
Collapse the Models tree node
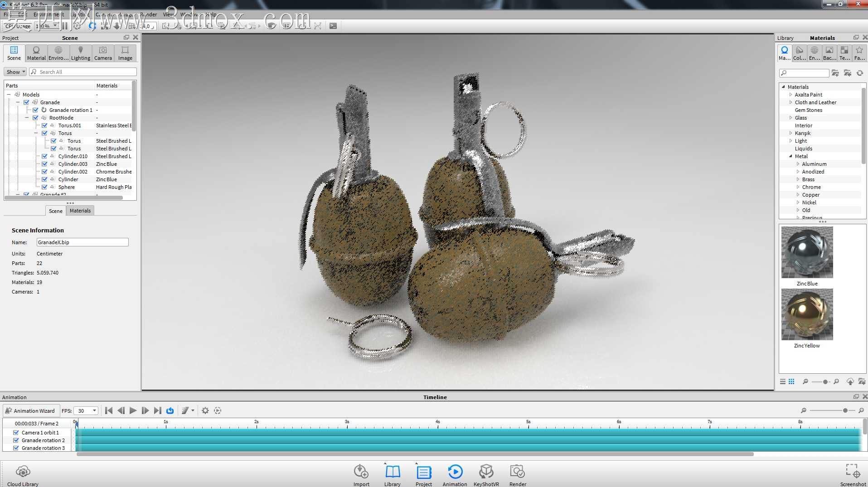pos(9,95)
